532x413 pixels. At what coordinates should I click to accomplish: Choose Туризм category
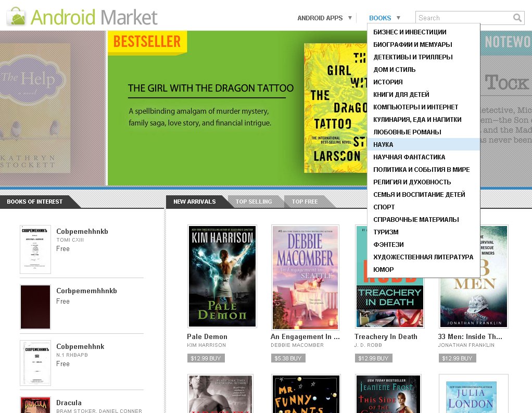pyautogui.click(x=423, y=232)
